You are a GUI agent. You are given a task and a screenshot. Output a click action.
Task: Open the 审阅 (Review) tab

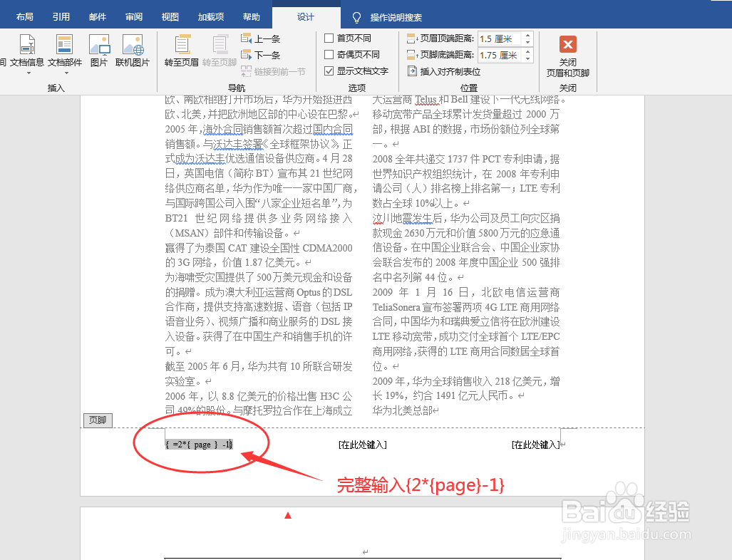(x=134, y=17)
